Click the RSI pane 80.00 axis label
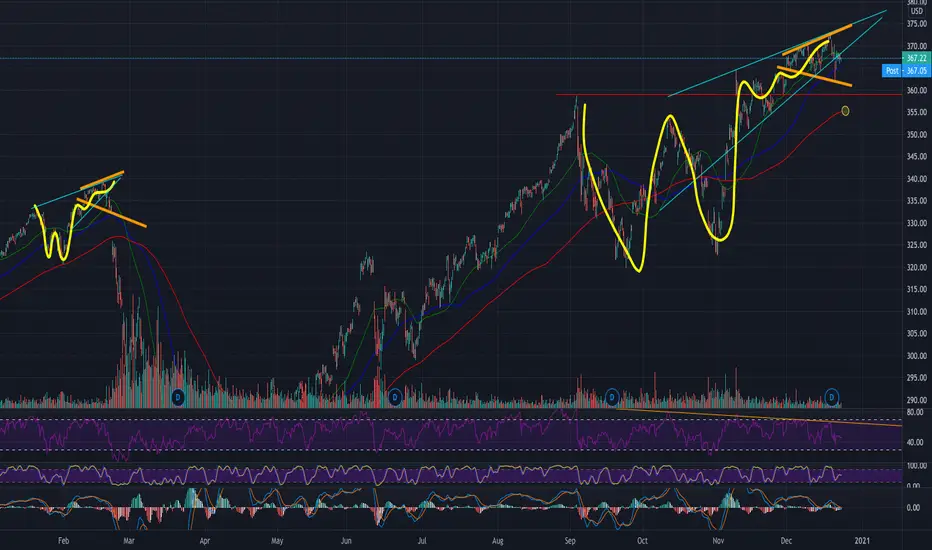 (x=915, y=411)
